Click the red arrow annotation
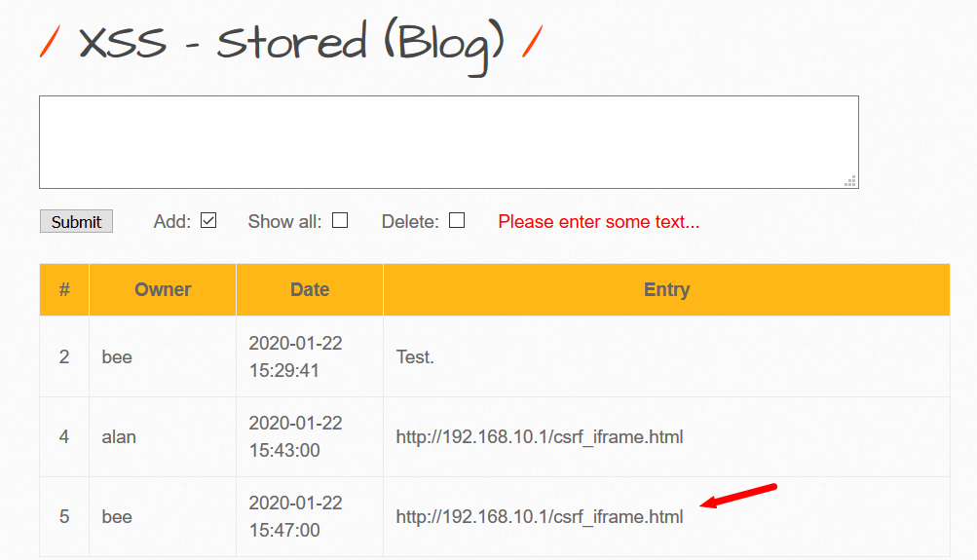This screenshot has height=560, width=977. 739,496
